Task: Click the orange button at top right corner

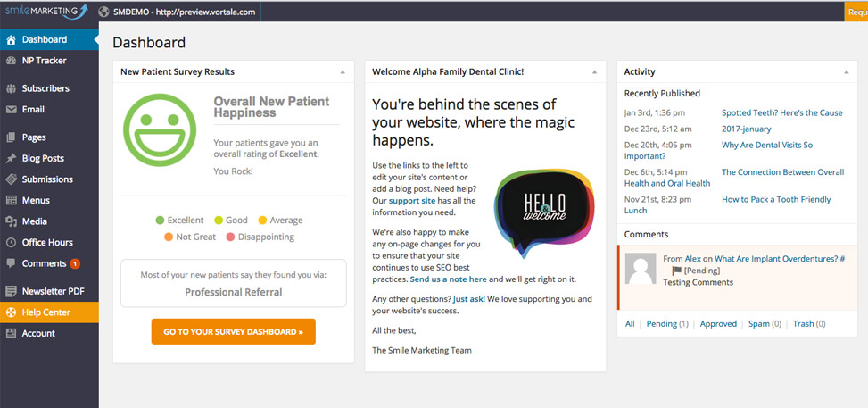Action: (856, 12)
